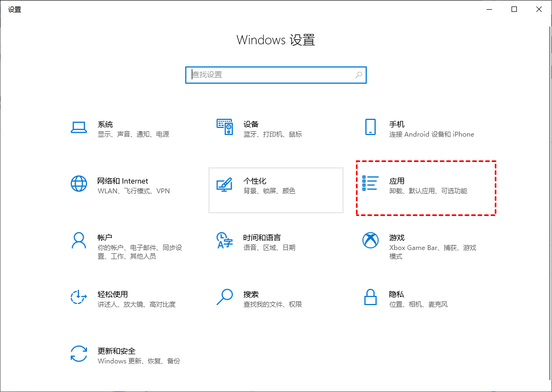Maximize the 设置 window
The image size is (552, 392).
514,9
